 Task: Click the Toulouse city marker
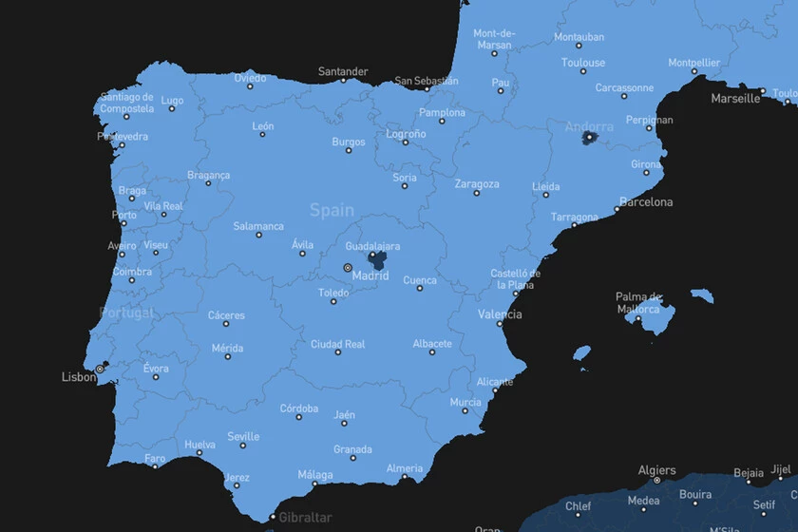[x=582, y=72]
